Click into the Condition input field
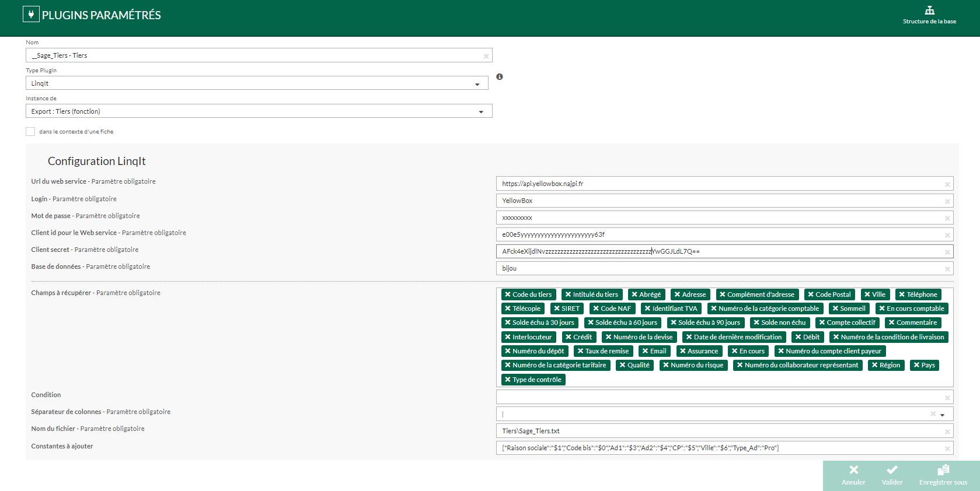The height and width of the screenshot is (491, 980). click(718, 397)
